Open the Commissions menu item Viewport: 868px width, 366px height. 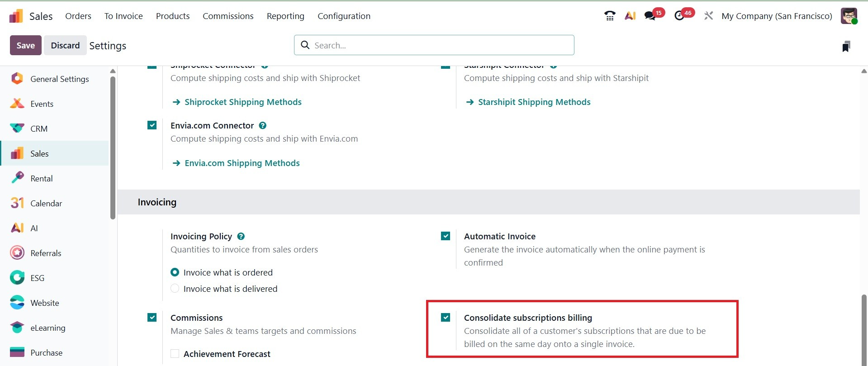pyautogui.click(x=228, y=16)
